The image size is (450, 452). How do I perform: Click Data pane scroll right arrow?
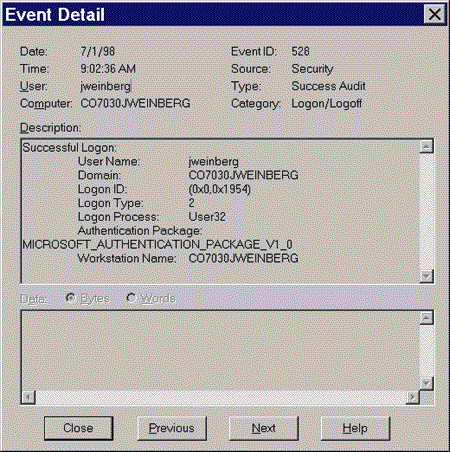(x=413, y=397)
